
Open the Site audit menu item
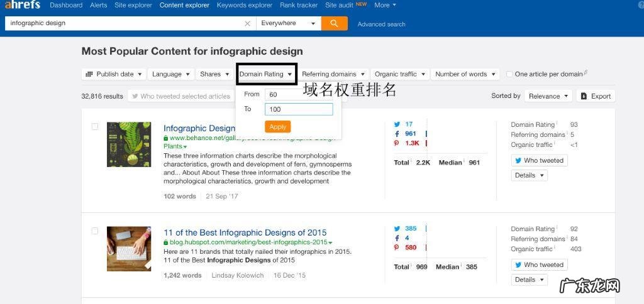[x=339, y=5]
